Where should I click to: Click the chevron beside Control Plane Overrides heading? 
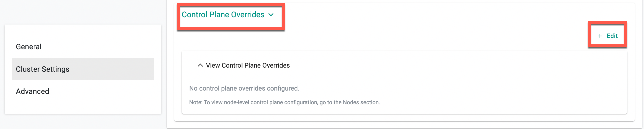(x=271, y=15)
